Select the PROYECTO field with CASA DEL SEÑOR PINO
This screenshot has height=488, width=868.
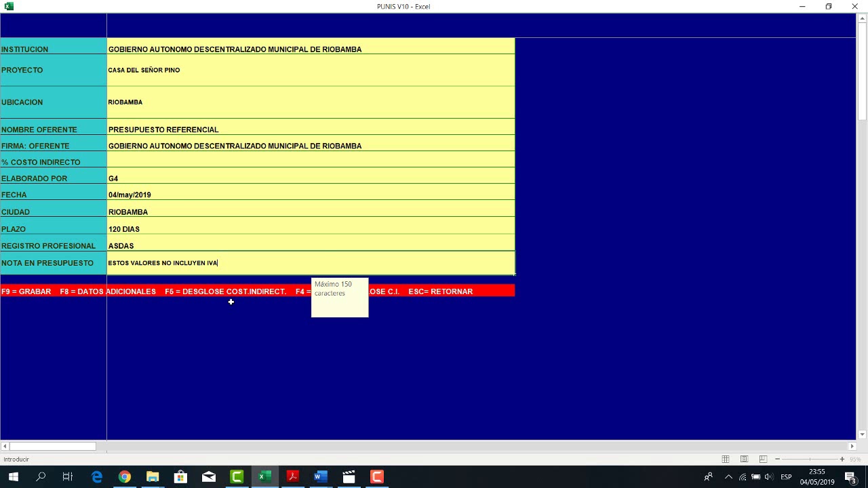pyautogui.click(x=311, y=70)
